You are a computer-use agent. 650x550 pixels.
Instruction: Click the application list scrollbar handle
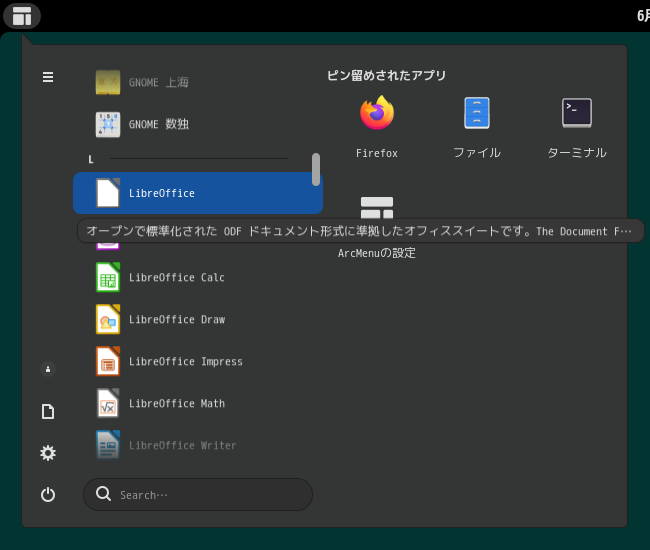tap(316, 170)
